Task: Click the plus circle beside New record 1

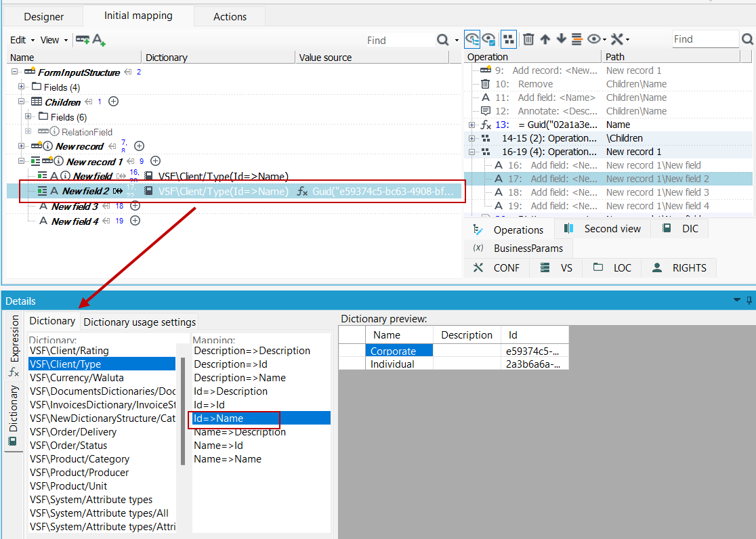Action: [155, 161]
